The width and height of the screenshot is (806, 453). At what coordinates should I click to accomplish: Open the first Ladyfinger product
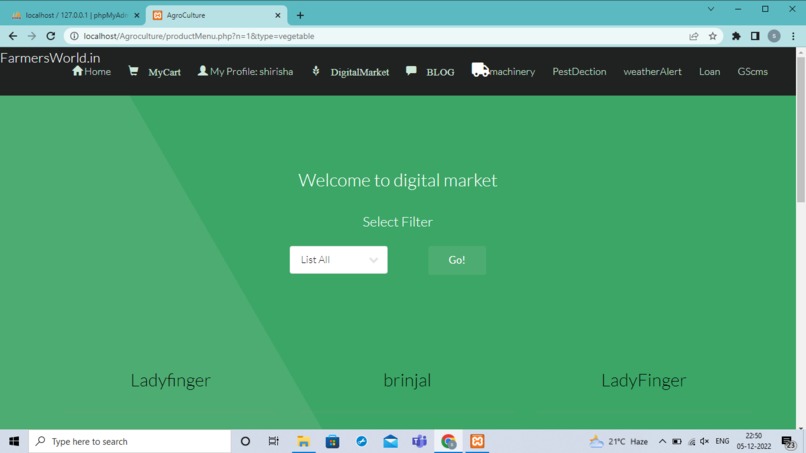tap(171, 380)
